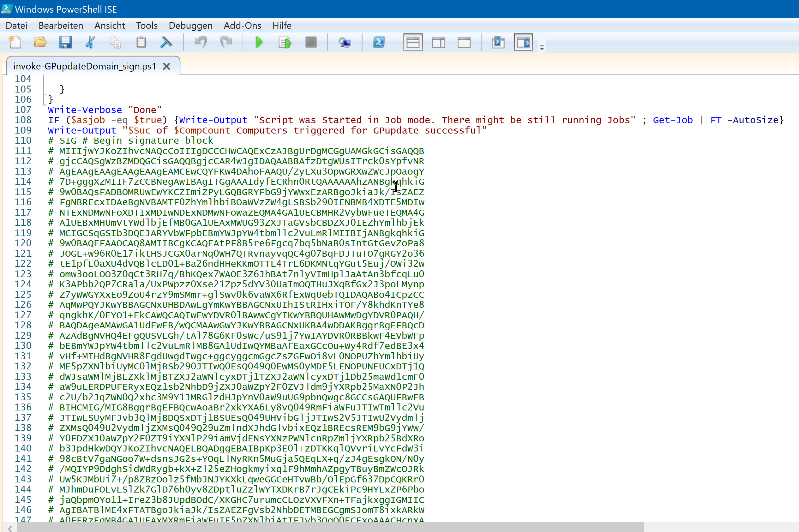Run selection icon
This screenshot has height=532, width=799.
click(x=285, y=42)
